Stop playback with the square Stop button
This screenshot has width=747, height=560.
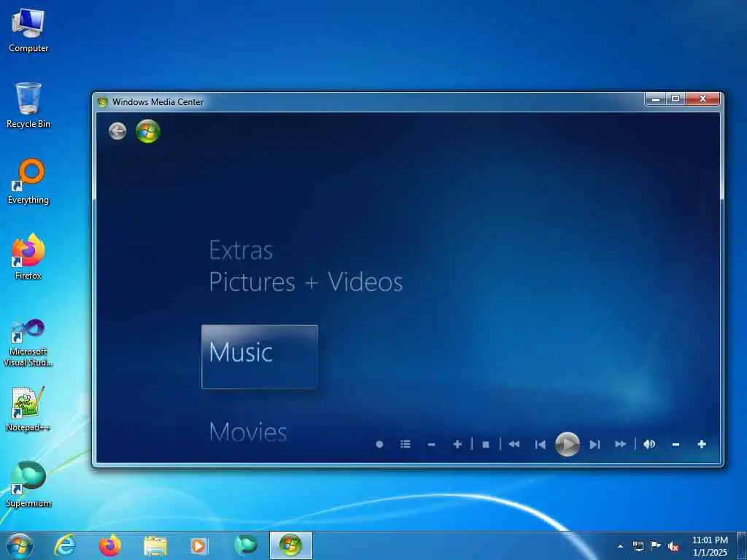click(x=486, y=444)
